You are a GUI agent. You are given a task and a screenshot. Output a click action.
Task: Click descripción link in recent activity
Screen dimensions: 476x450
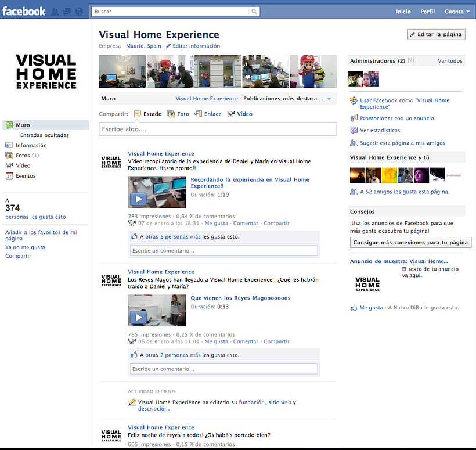click(153, 409)
